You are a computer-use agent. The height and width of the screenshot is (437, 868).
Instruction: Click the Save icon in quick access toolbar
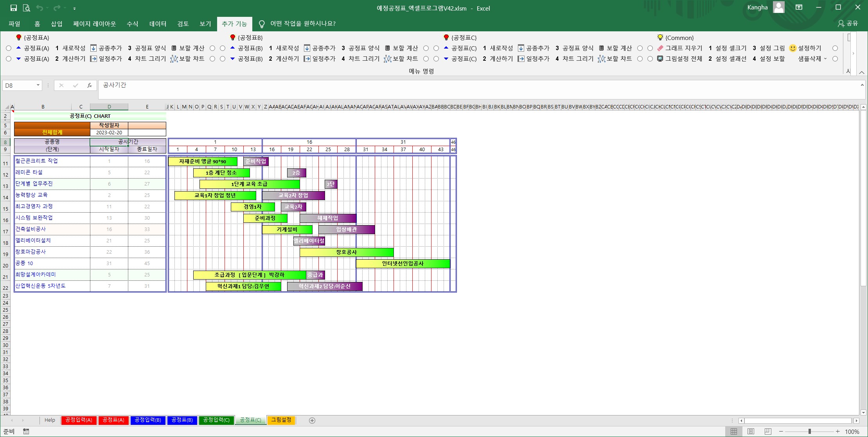tap(14, 8)
